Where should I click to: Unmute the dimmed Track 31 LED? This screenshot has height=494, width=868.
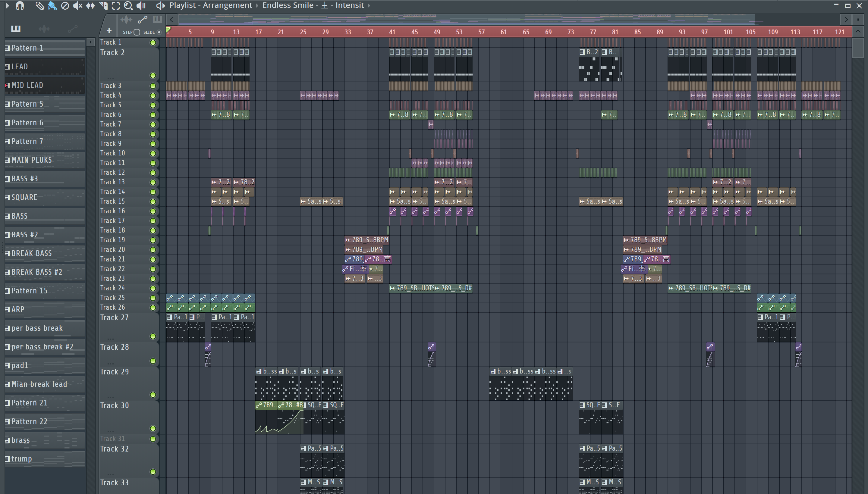pyautogui.click(x=153, y=439)
